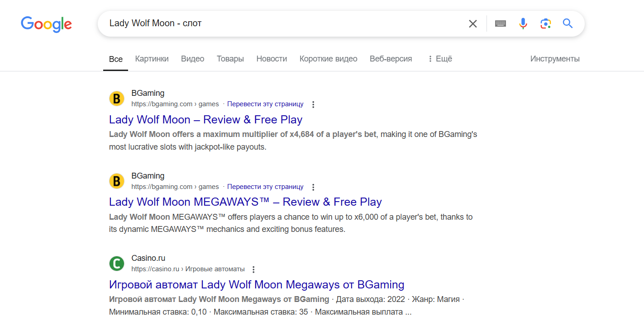Switch to the Веб-версия tab

[391, 59]
